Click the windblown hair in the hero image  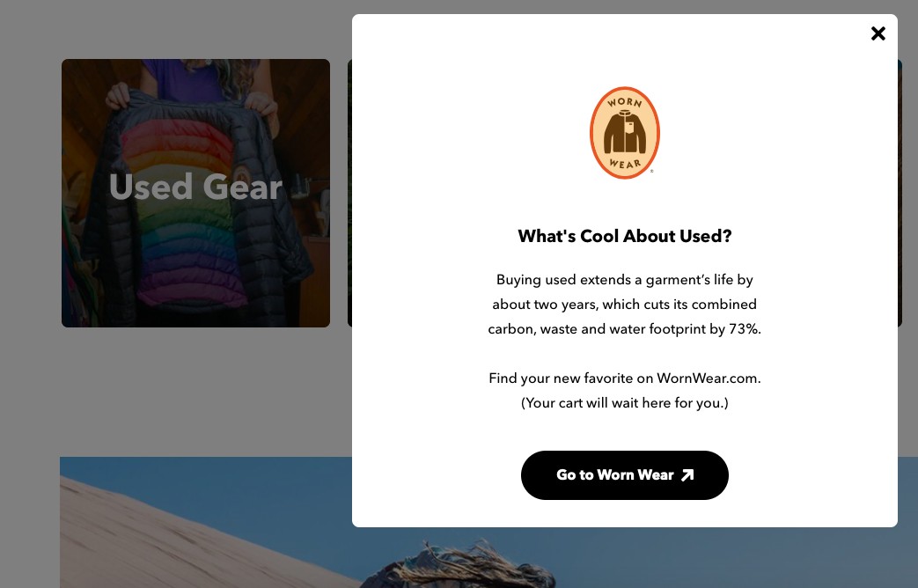pyautogui.click(x=468, y=565)
